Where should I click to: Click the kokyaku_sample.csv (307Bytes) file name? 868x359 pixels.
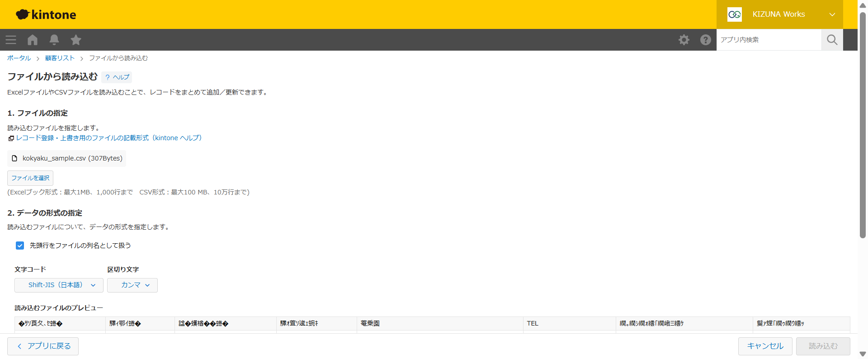coord(72,158)
